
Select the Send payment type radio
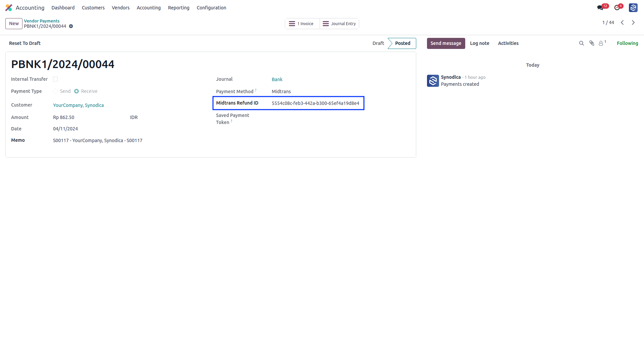55,92
